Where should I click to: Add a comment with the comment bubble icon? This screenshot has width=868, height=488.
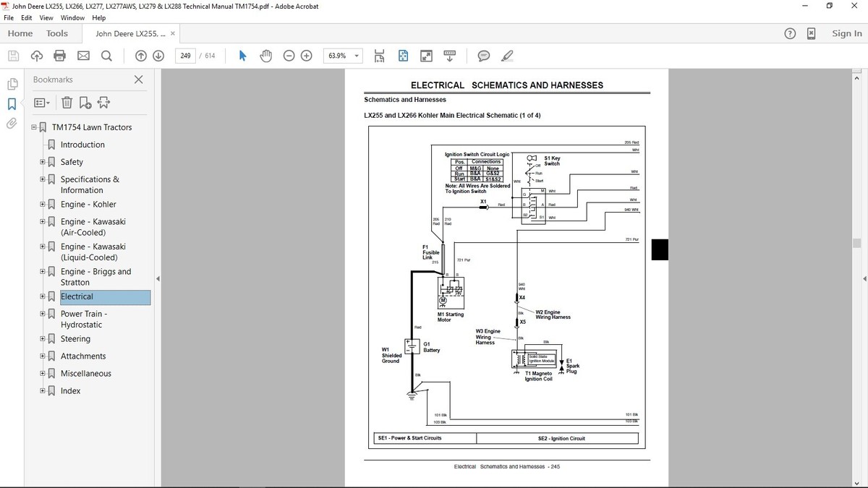click(x=483, y=55)
